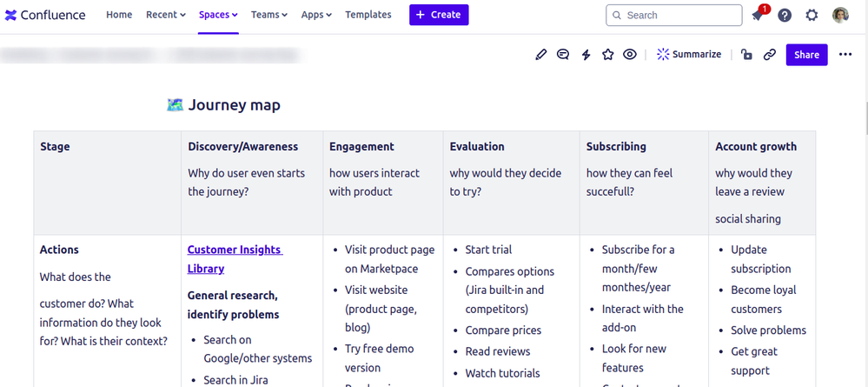
Task: Click the pencil edit page icon
Action: (x=540, y=54)
